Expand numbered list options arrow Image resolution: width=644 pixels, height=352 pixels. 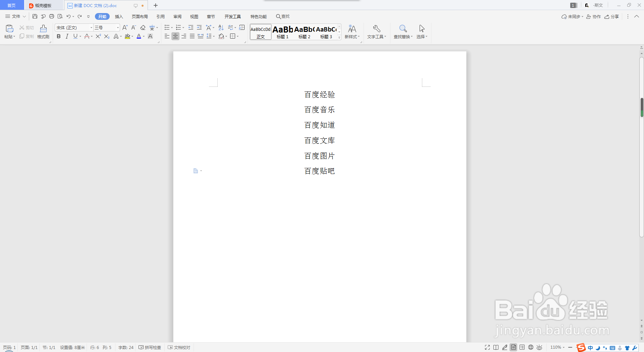(x=183, y=28)
